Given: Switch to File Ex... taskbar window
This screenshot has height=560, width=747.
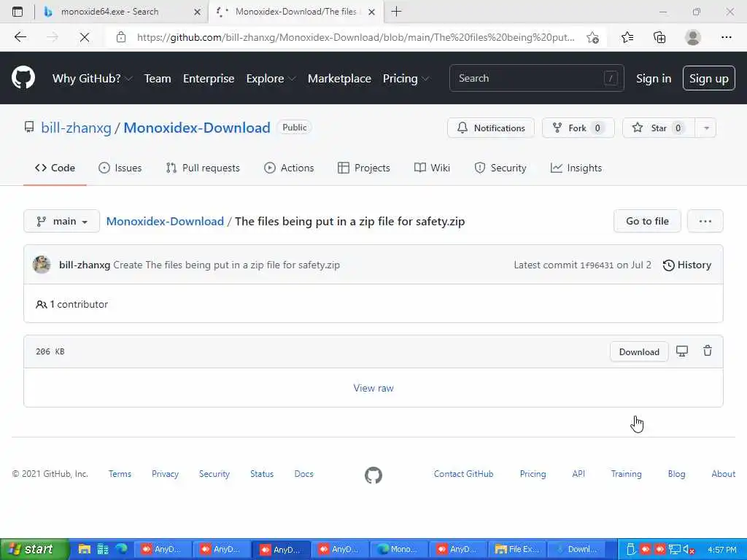Looking at the screenshot, I should click(x=517, y=549).
